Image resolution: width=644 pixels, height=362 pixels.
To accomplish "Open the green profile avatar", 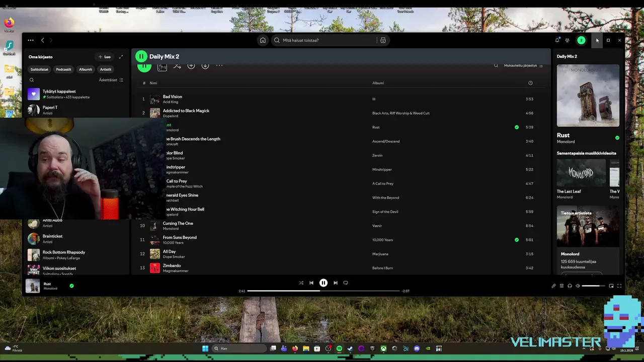I will coord(581,40).
